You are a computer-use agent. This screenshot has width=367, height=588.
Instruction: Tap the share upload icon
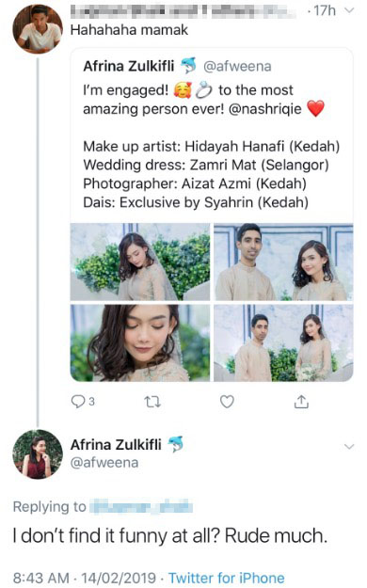301,402
